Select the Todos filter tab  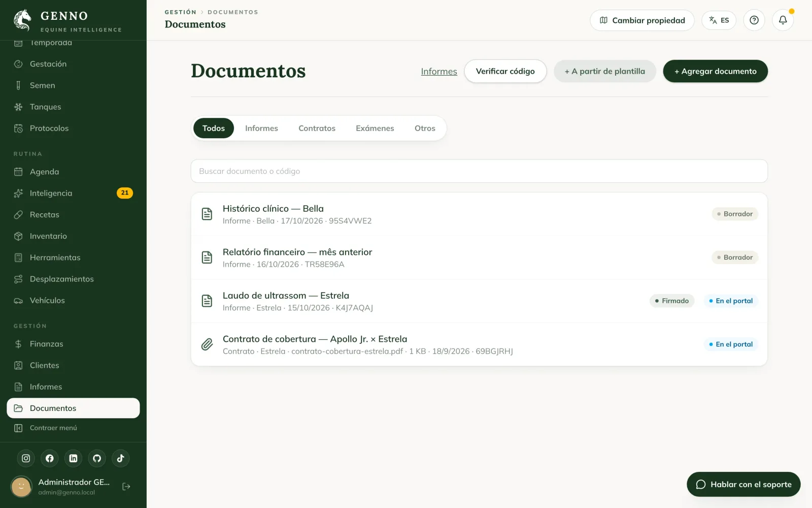coord(214,128)
